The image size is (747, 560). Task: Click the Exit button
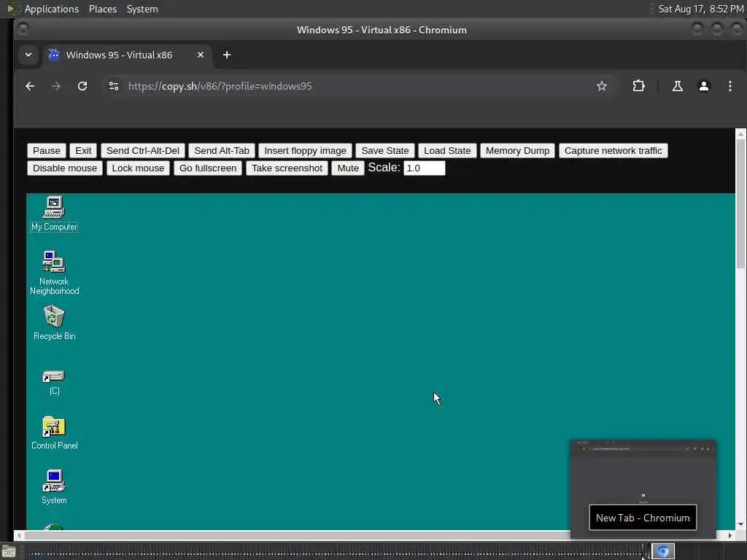[83, 150]
